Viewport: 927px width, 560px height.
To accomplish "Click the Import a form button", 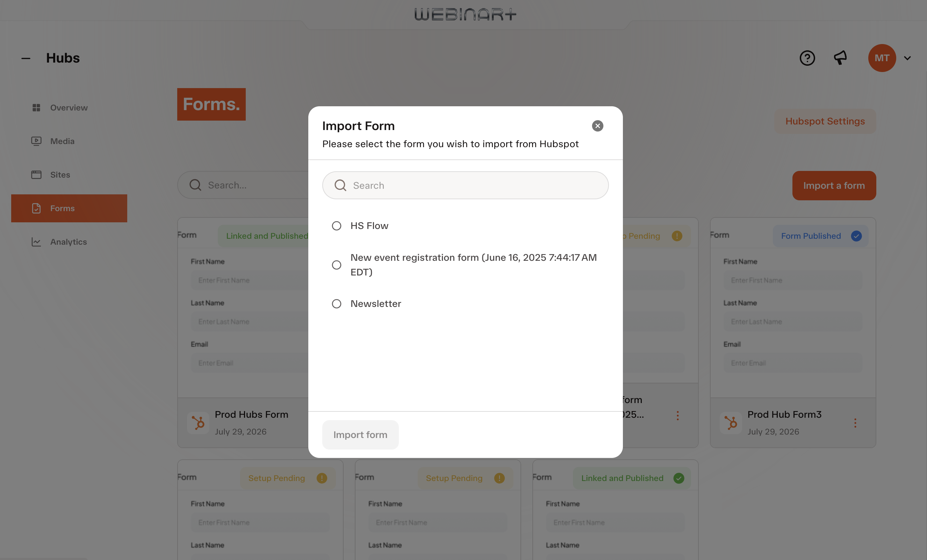I will [834, 186].
